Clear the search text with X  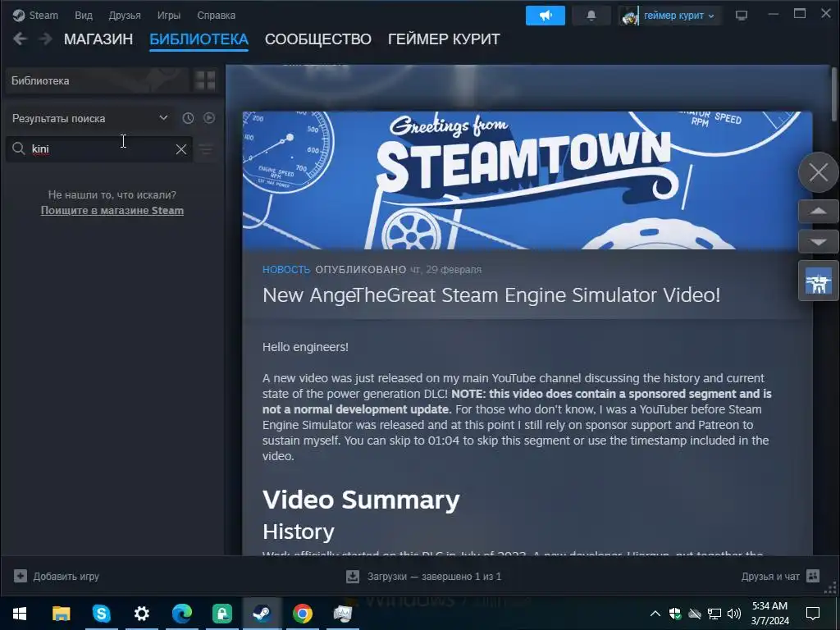click(x=181, y=149)
